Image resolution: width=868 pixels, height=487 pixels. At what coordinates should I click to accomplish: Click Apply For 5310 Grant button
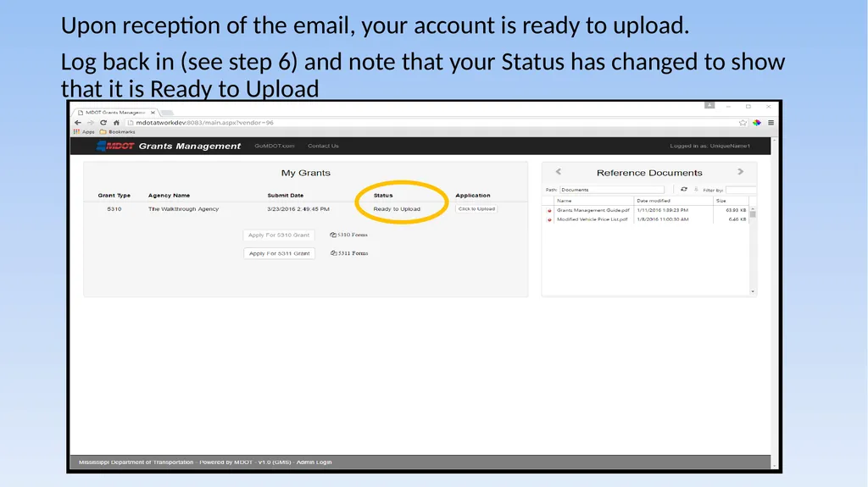pos(279,235)
